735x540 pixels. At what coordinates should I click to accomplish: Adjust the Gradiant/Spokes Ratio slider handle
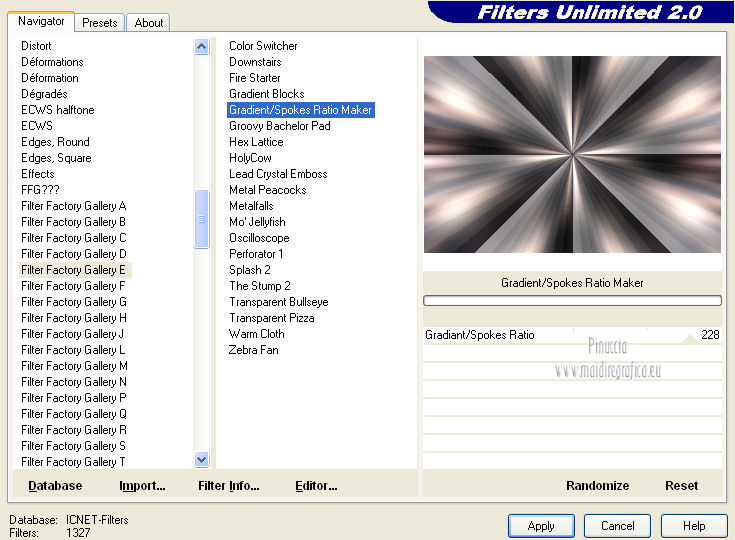click(x=690, y=339)
